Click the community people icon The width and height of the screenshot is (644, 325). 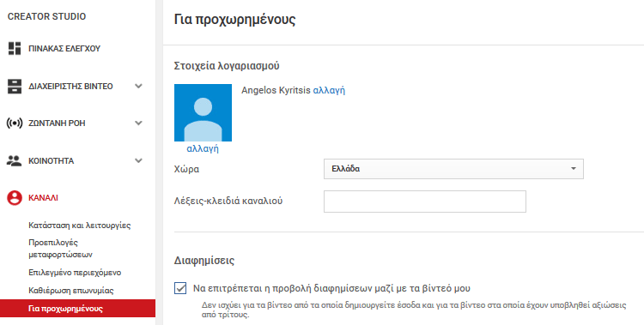click(x=15, y=161)
